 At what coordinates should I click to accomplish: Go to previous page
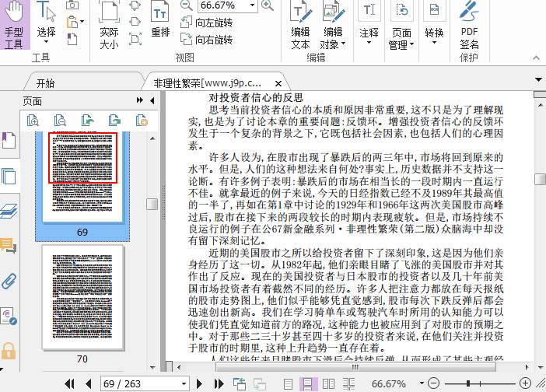[89, 383]
